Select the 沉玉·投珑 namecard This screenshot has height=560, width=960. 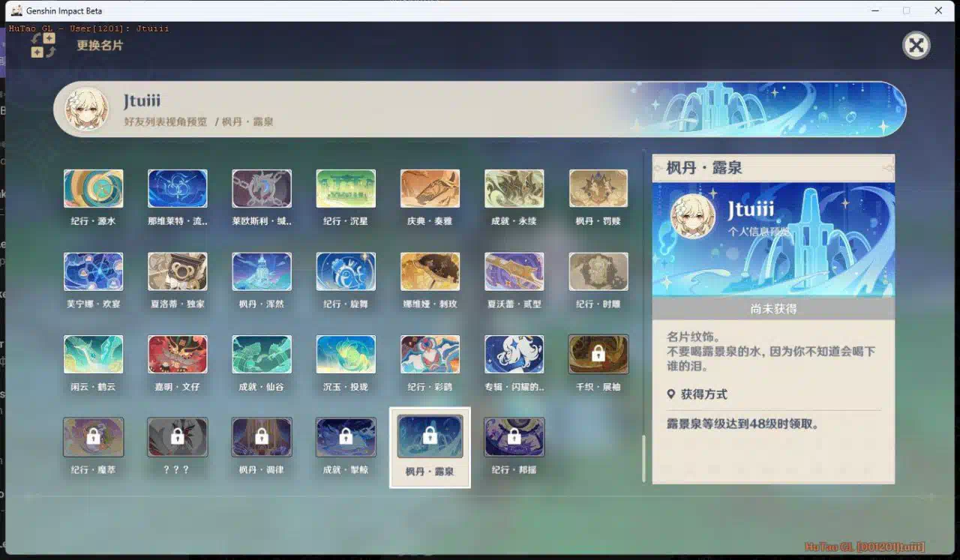click(x=346, y=354)
